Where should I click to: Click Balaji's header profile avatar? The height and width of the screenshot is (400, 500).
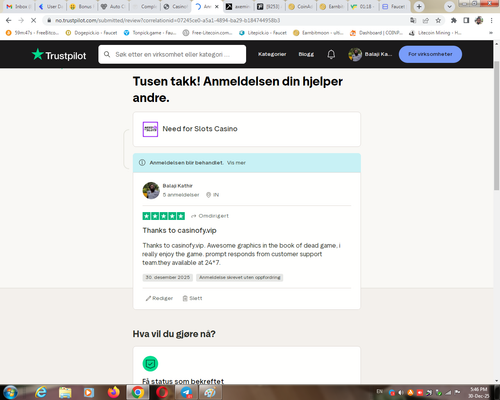coord(355,54)
